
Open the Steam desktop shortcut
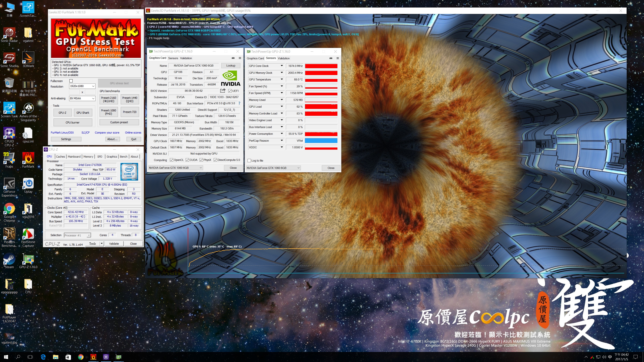coord(9,261)
